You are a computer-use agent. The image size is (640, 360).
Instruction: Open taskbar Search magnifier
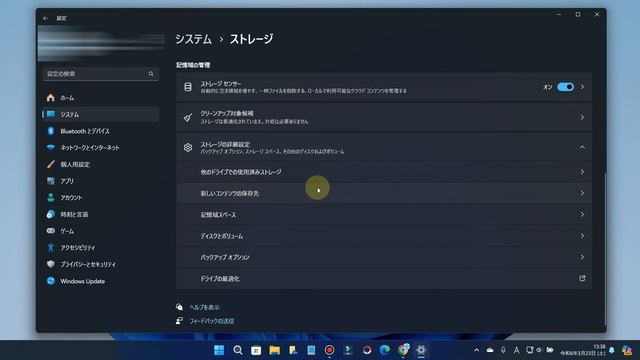pyautogui.click(x=238, y=350)
